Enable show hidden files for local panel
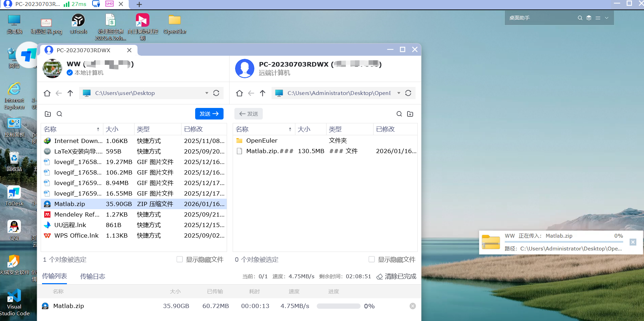644x321 pixels. click(x=180, y=259)
